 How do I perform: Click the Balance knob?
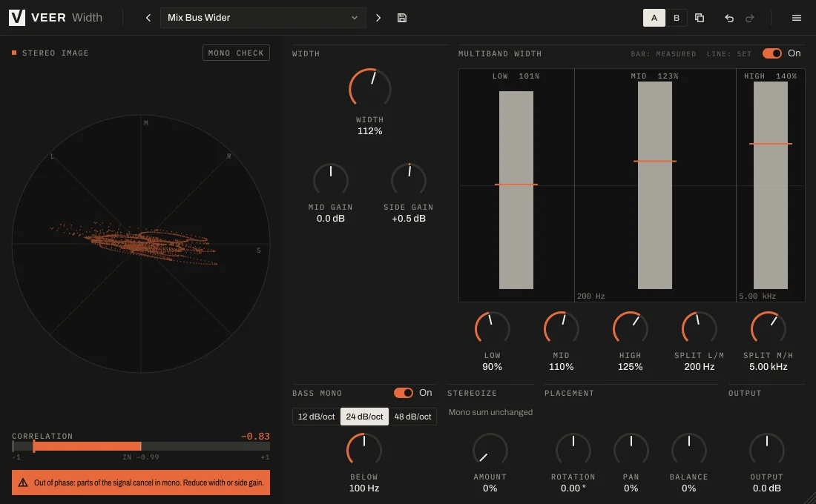pos(688,450)
